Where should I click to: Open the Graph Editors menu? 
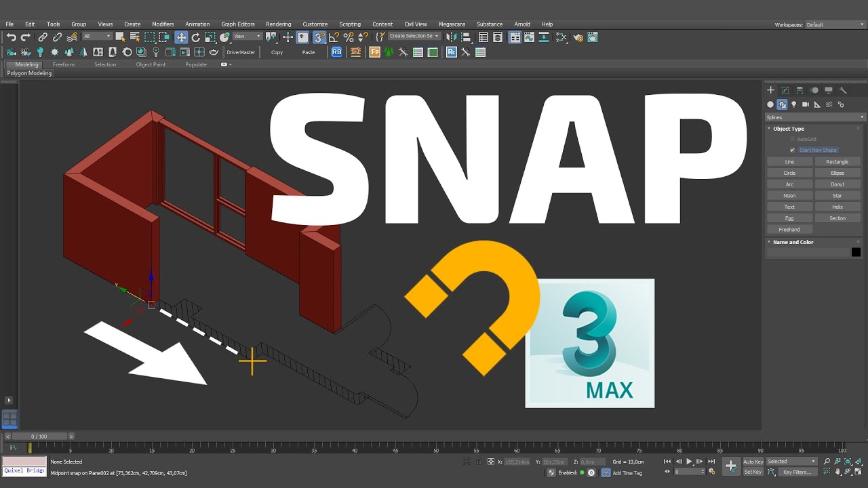coord(238,24)
